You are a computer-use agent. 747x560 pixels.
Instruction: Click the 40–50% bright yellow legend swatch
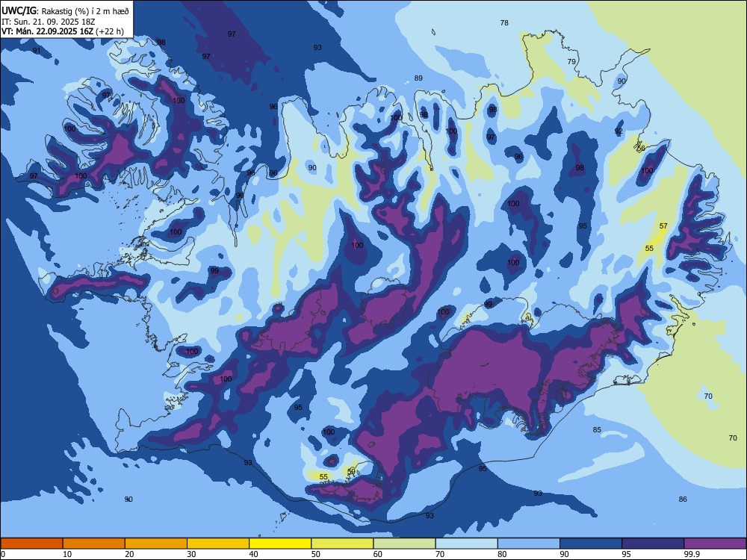point(280,544)
